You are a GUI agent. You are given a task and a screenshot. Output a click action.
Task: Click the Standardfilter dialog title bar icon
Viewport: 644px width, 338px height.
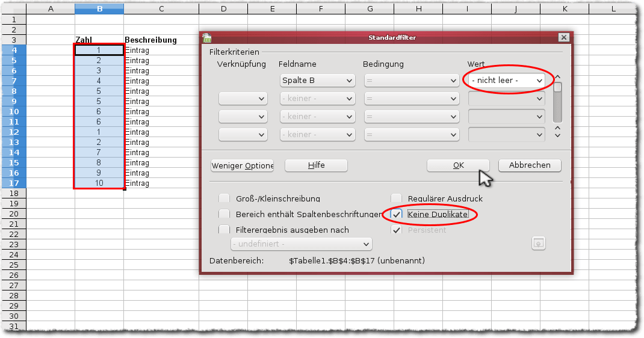point(207,38)
